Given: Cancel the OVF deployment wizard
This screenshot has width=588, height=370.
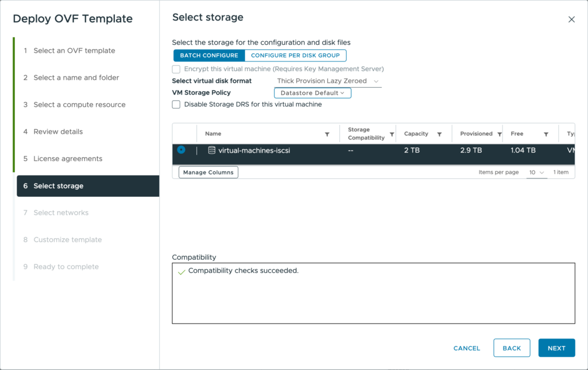Looking at the screenshot, I should (x=466, y=348).
